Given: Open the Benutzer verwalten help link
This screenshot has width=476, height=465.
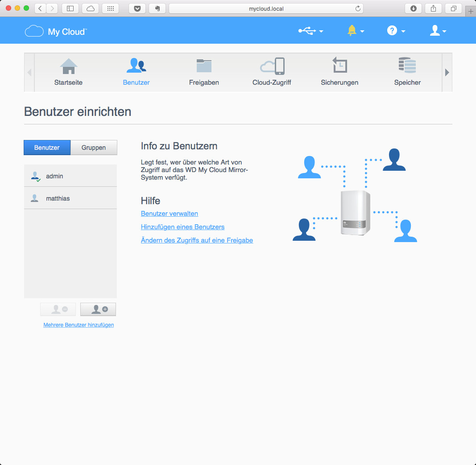Looking at the screenshot, I should [170, 214].
